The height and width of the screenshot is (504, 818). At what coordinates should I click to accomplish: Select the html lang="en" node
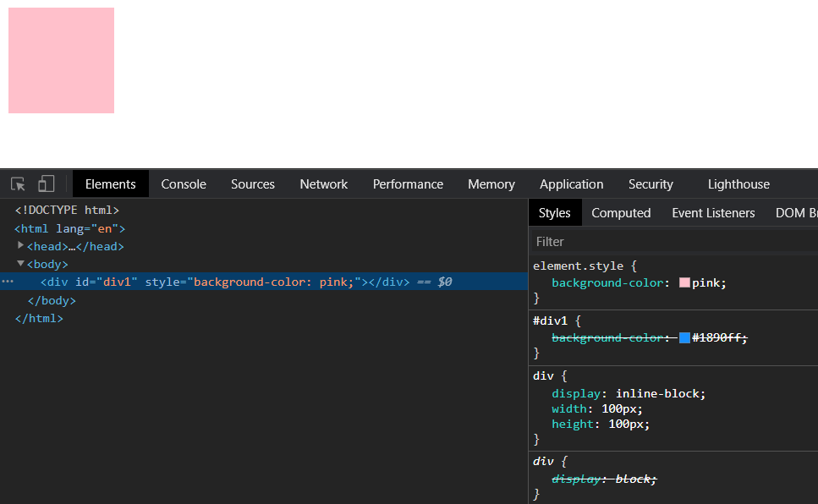coord(69,228)
